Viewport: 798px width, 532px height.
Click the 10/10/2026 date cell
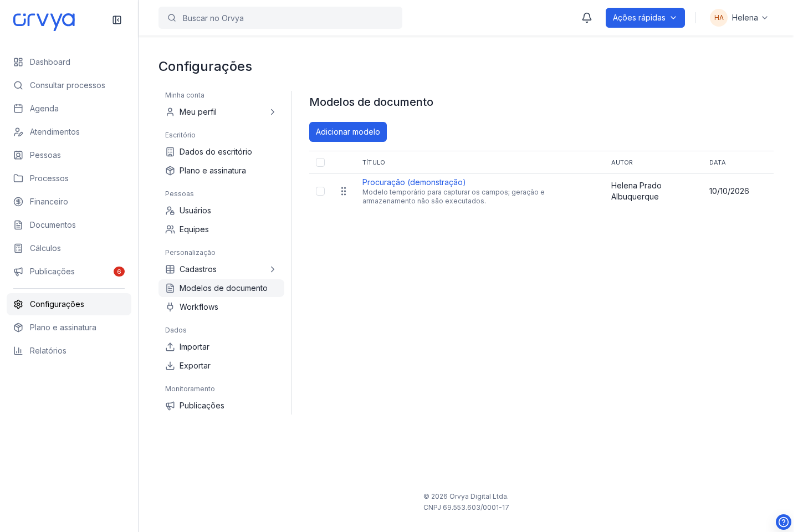point(729,191)
